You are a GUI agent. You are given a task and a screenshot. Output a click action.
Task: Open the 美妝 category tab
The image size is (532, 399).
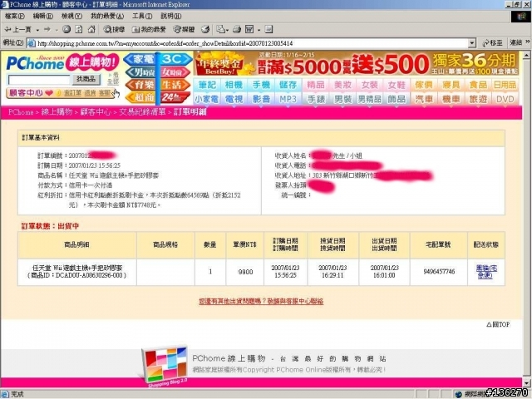(342, 85)
